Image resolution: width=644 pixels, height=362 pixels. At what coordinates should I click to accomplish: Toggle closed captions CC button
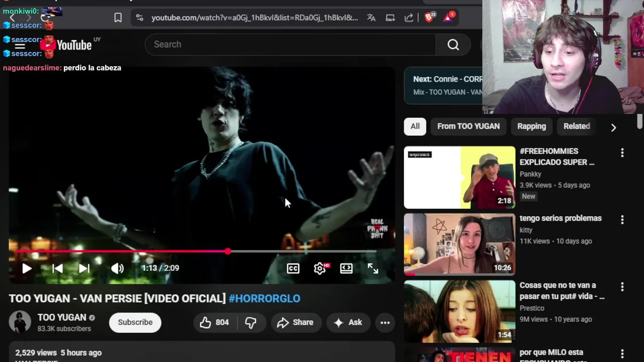tap(293, 268)
